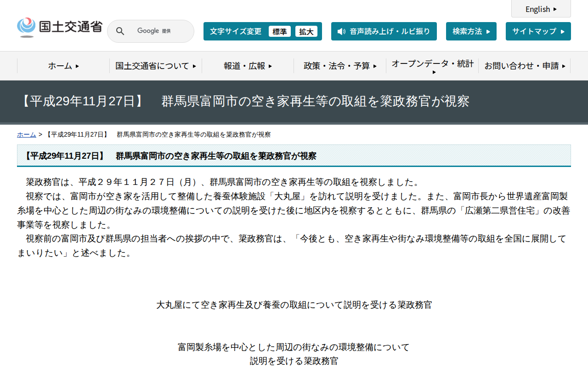Viewport: 588px width, 368px height.
Task: Click the 国土交通省 logo icon
Action: [x=26, y=27]
